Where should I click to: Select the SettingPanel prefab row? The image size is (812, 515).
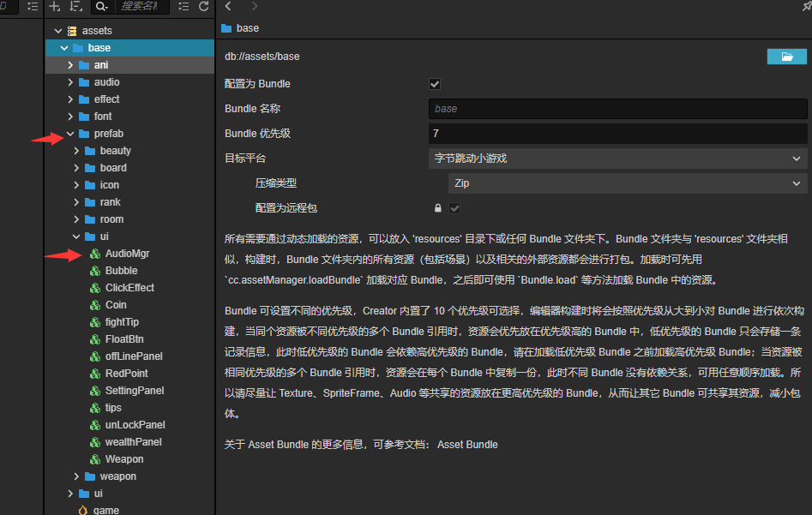point(129,390)
